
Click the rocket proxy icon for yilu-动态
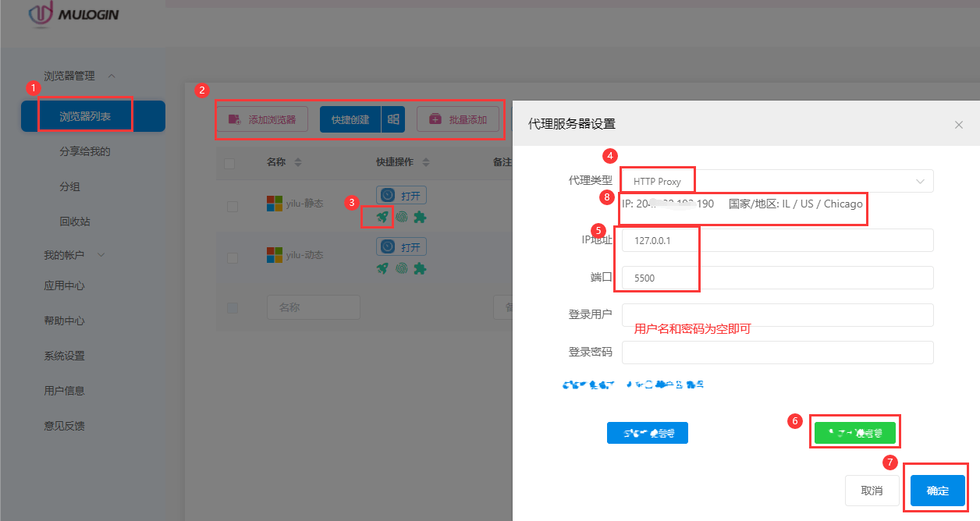(382, 268)
